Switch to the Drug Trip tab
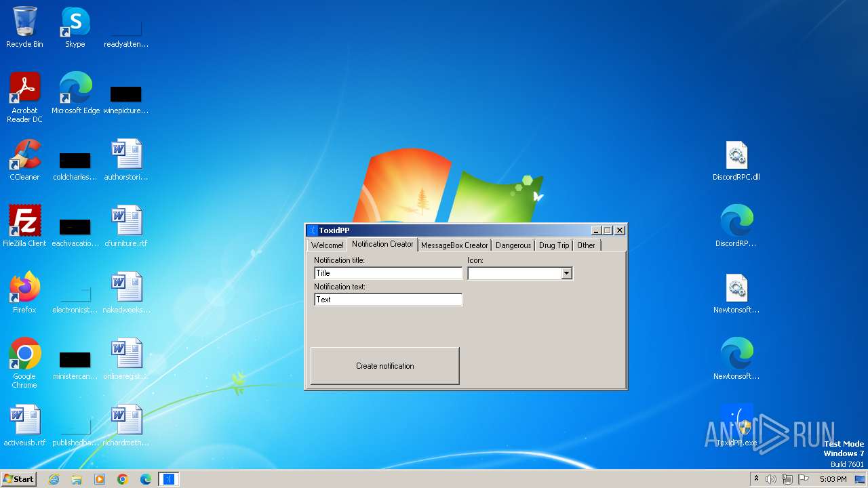868x488 pixels. pos(554,245)
